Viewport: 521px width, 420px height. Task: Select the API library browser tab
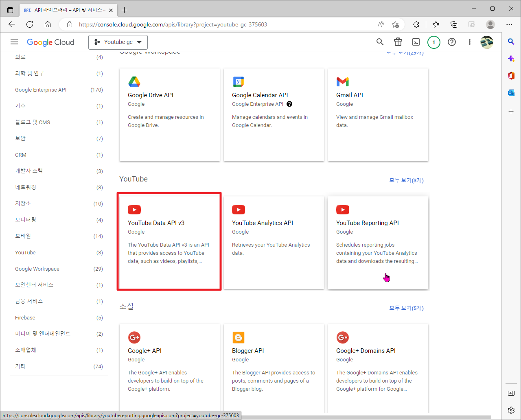pyautogui.click(x=68, y=10)
